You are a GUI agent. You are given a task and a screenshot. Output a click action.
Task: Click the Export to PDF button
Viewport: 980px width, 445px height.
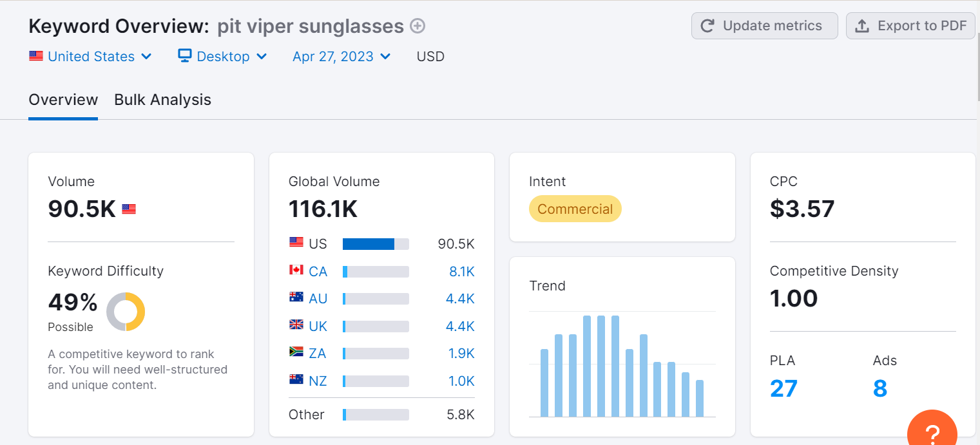tap(910, 26)
